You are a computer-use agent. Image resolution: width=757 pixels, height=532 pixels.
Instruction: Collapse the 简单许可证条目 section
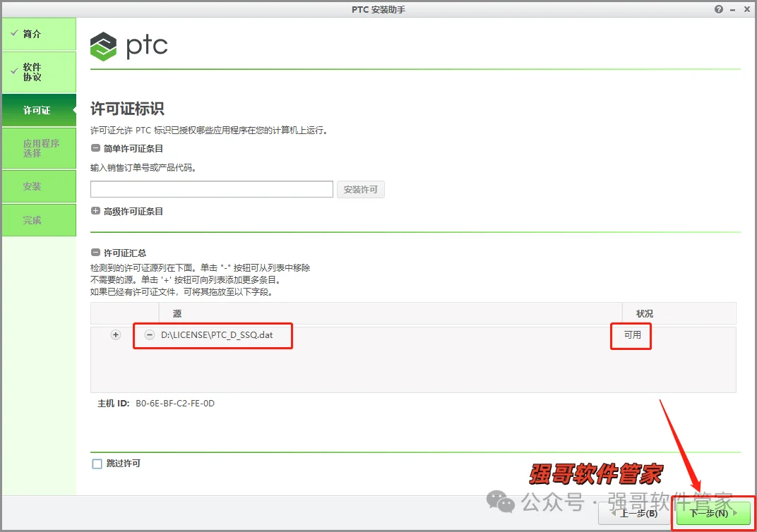coord(95,148)
